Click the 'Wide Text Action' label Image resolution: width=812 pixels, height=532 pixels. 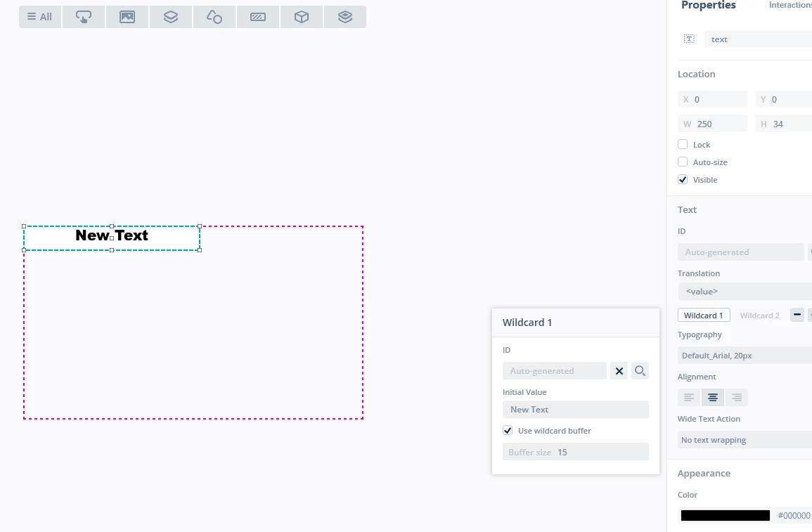click(x=709, y=419)
